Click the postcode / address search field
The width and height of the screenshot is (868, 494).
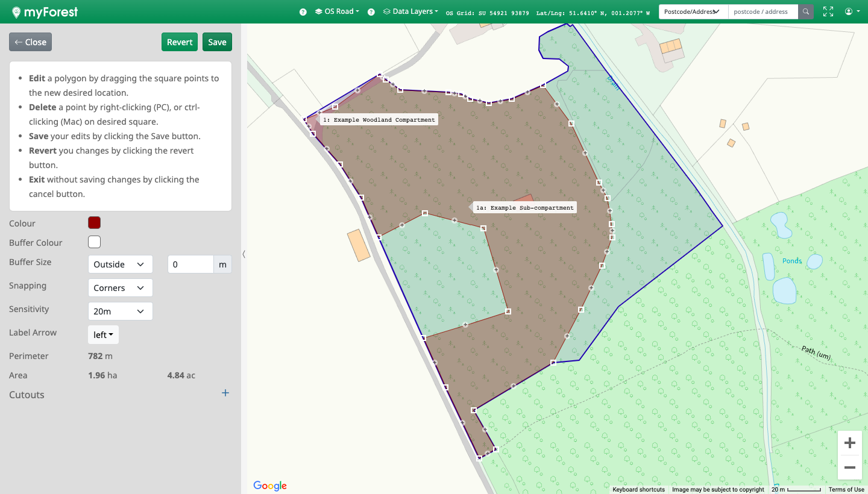point(763,11)
